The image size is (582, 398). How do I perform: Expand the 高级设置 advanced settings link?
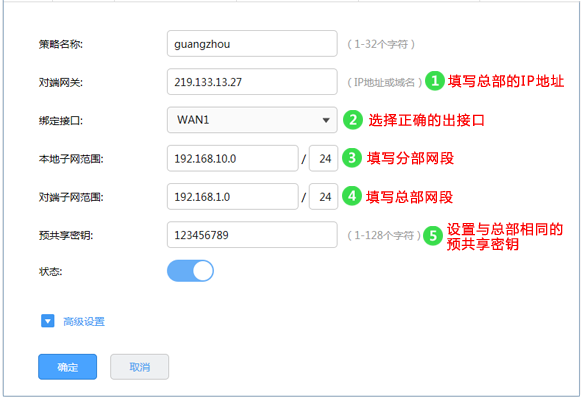coord(84,322)
